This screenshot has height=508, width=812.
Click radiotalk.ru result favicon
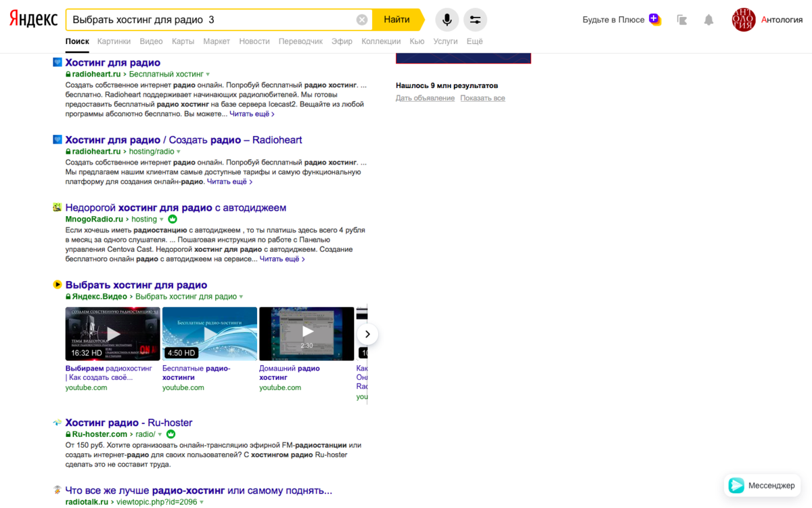(58, 490)
